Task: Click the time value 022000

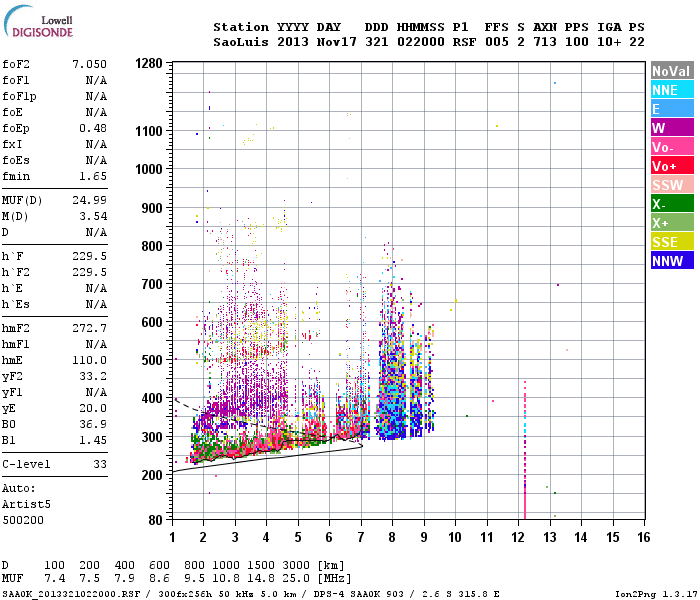Action: (x=421, y=42)
